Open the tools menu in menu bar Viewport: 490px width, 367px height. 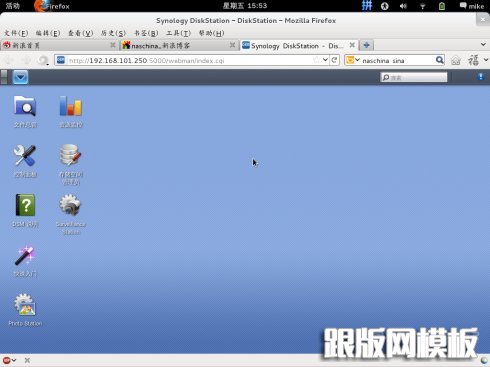tap(178, 33)
